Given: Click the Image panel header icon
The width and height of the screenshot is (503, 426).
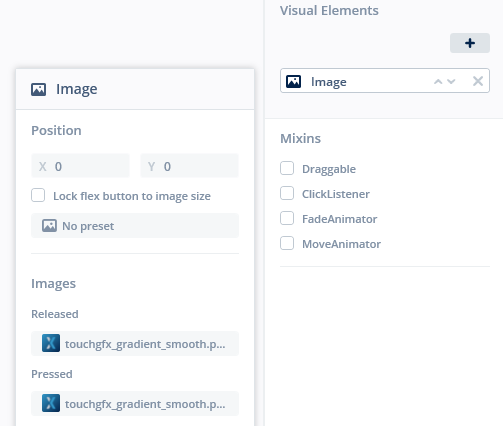Looking at the screenshot, I should coord(39,89).
